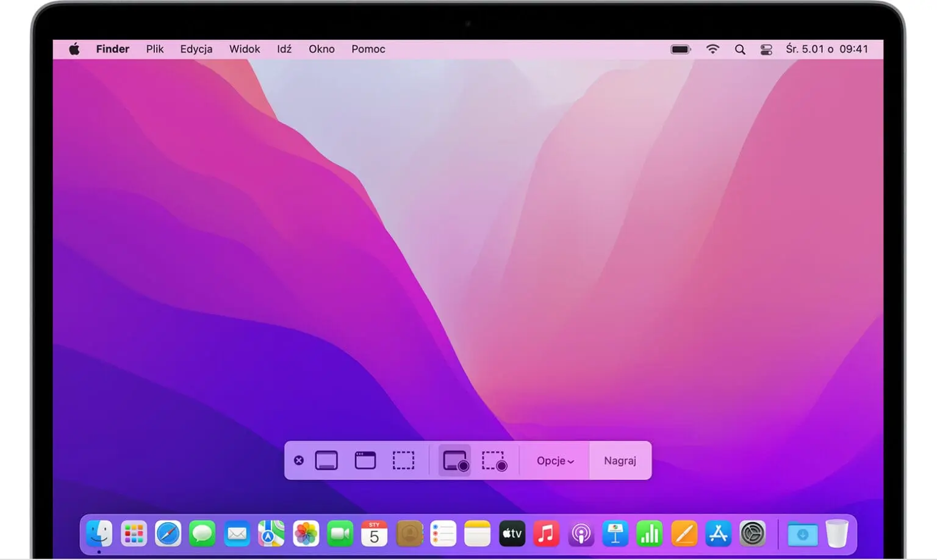Open System Preferences from the Dock

[x=753, y=533]
